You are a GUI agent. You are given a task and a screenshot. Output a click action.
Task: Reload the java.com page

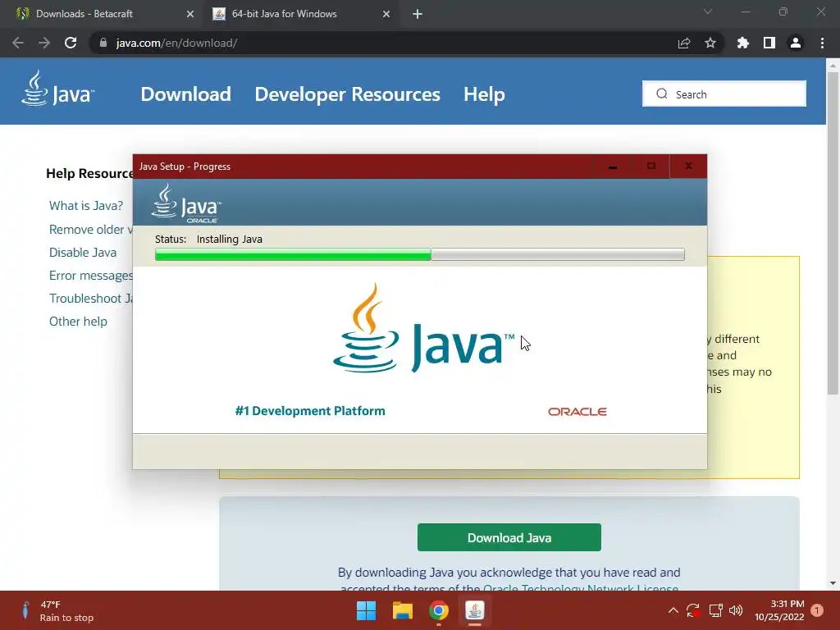pos(71,43)
